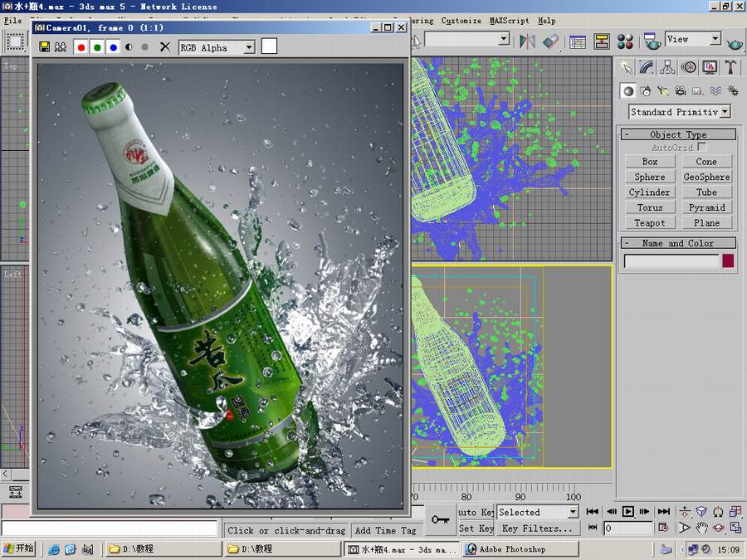Image resolution: width=747 pixels, height=560 pixels.
Task: Click the Teapot primitive button
Action: pos(649,222)
